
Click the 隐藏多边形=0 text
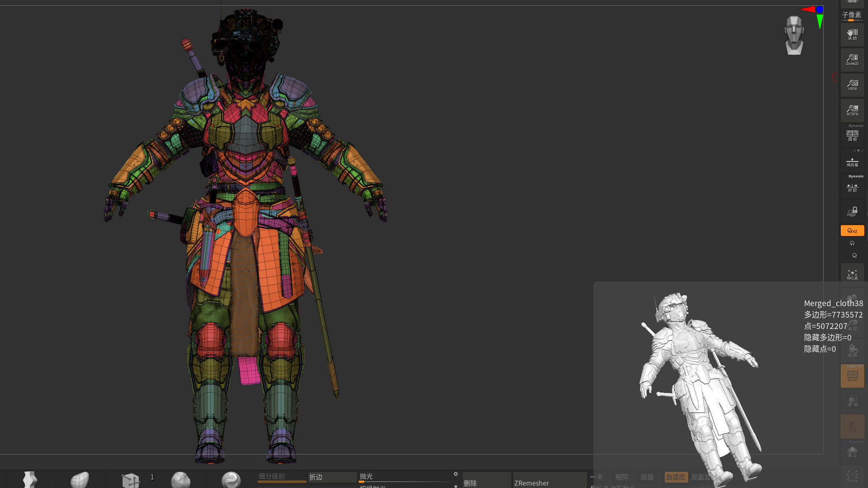point(827,338)
